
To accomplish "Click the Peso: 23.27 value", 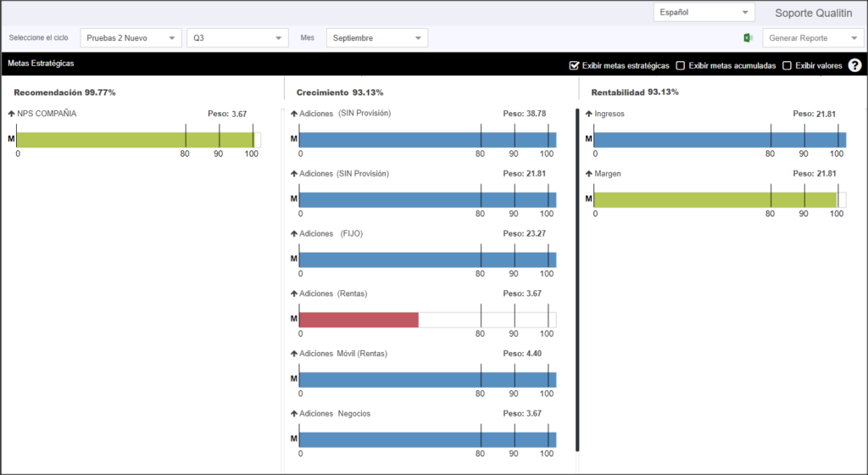I will coord(524,233).
